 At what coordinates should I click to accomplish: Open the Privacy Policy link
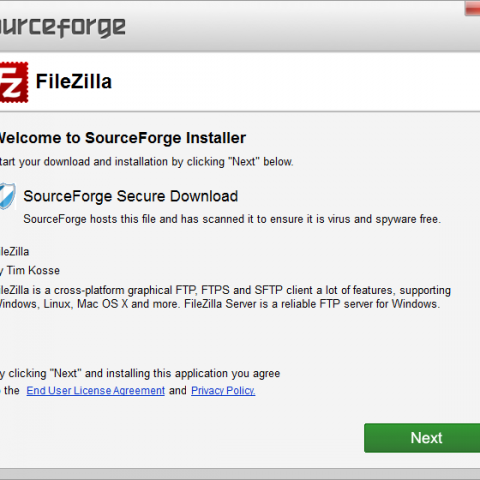(x=223, y=390)
